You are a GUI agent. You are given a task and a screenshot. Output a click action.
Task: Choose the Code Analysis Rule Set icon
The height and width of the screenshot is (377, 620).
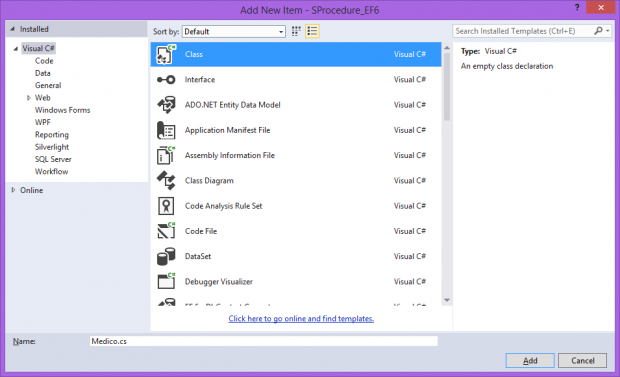click(x=166, y=206)
